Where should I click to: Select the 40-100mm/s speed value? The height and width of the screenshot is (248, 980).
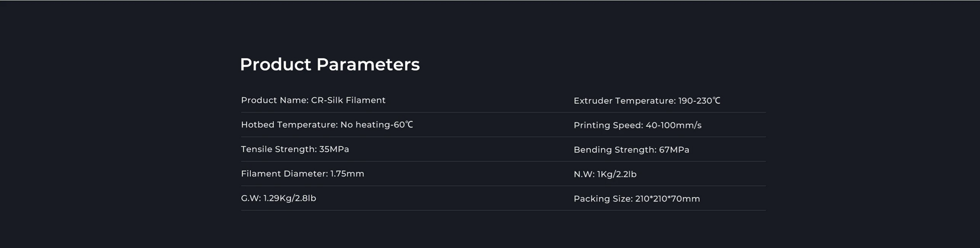click(673, 126)
